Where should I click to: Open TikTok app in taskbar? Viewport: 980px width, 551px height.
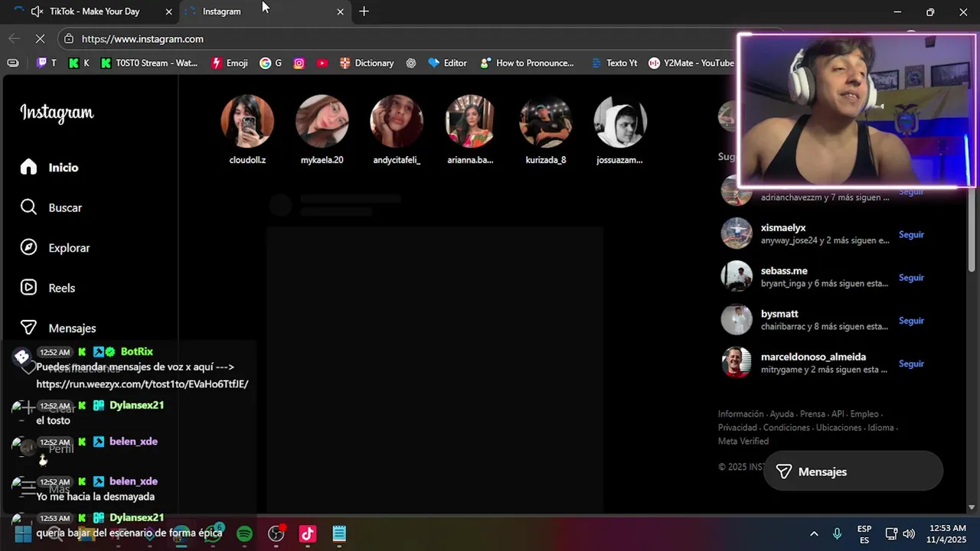click(x=307, y=533)
